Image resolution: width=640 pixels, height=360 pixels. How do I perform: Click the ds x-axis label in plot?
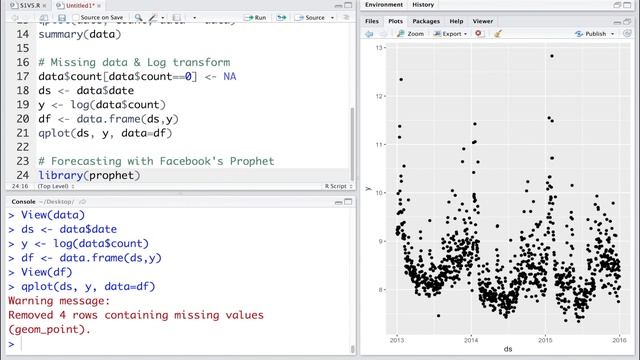(507, 349)
